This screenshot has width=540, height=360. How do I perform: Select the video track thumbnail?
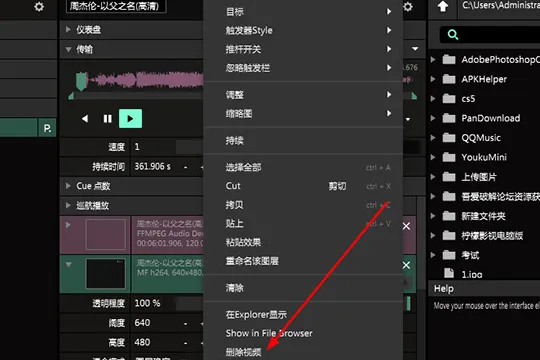[105, 274]
